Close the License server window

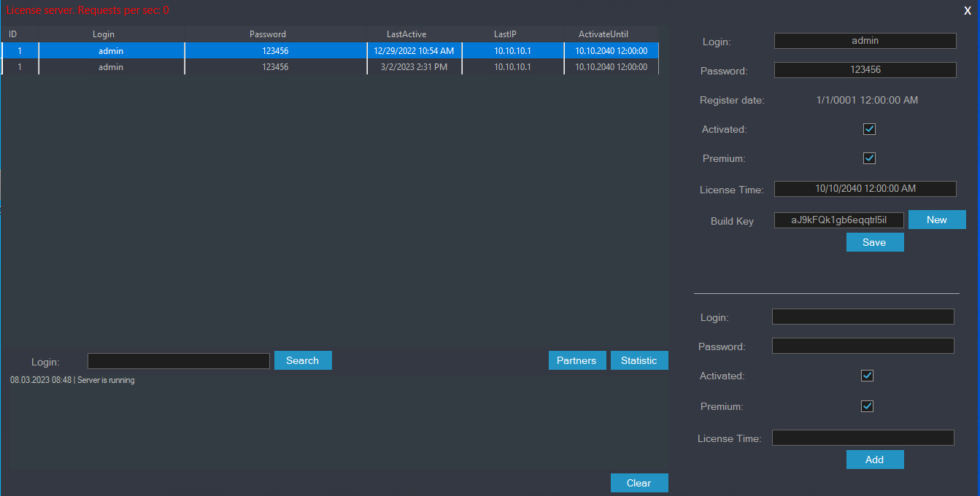968,10
